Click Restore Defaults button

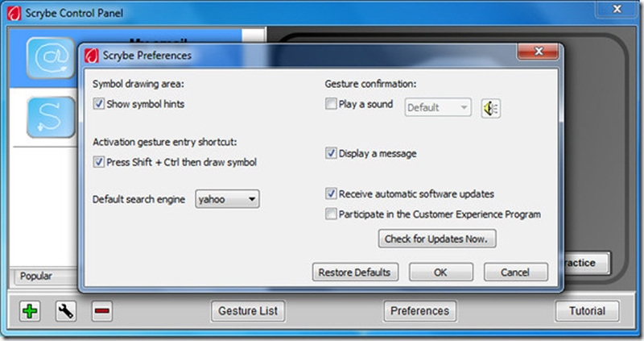tap(355, 272)
